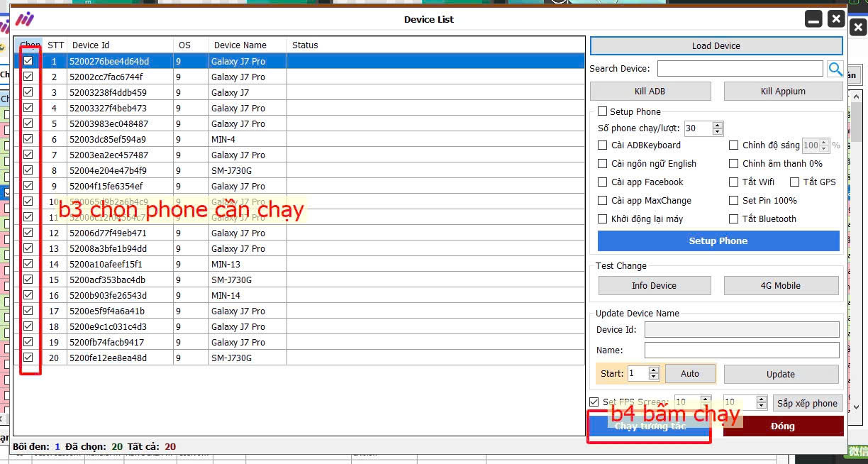Click the app logo in title bar

(25, 19)
